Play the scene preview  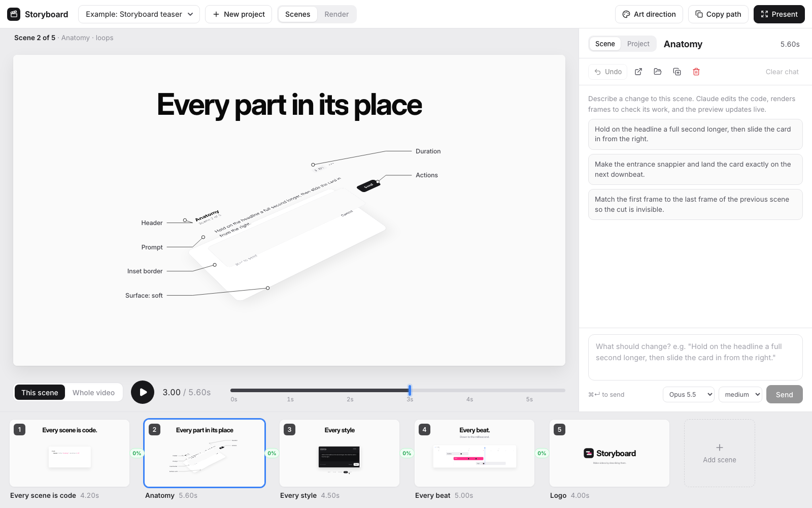click(143, 392)
